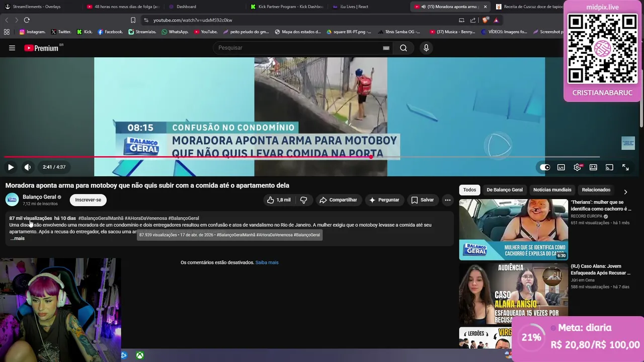Image resolution: width=644 pixels, height=362 pixels.
Task: Start voice search with the microphone
Action: pos(426,48)
